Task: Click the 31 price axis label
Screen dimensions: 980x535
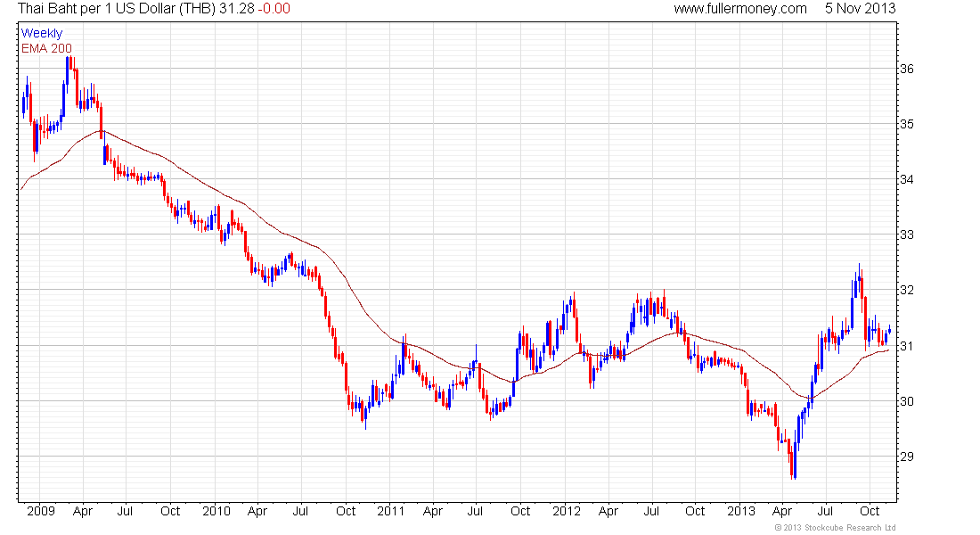Action: [906, 346]
